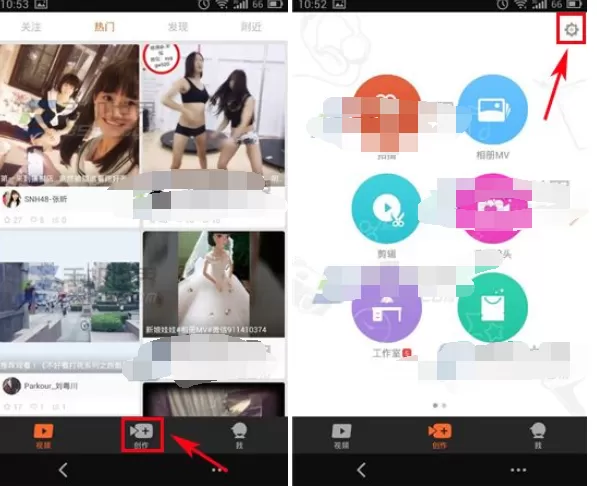Play the bride doll 新娘娃娃 video thumbnail
This screenshot has width=597, height=486.
pyautogui.click(x=214, y=284)
